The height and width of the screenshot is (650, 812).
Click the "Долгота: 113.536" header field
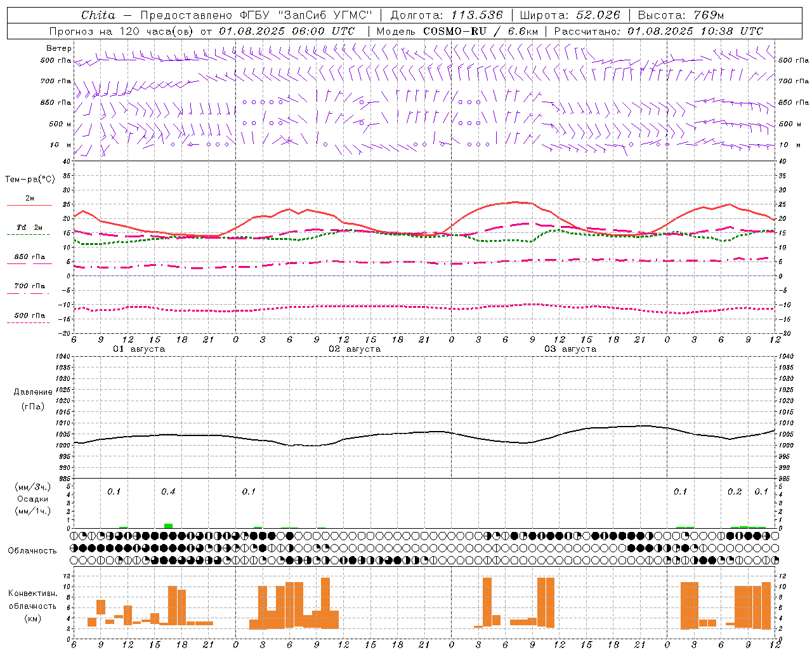(x=447, y=15)
